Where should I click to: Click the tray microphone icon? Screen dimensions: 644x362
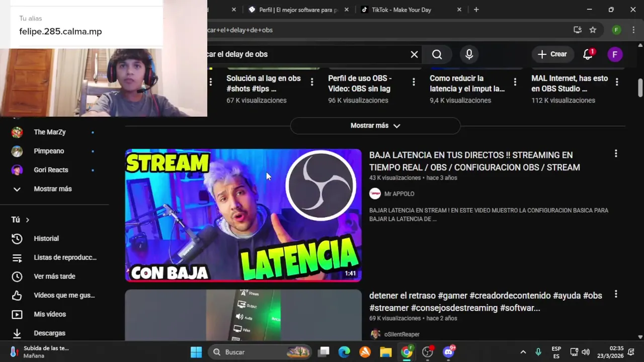[538, 352]
